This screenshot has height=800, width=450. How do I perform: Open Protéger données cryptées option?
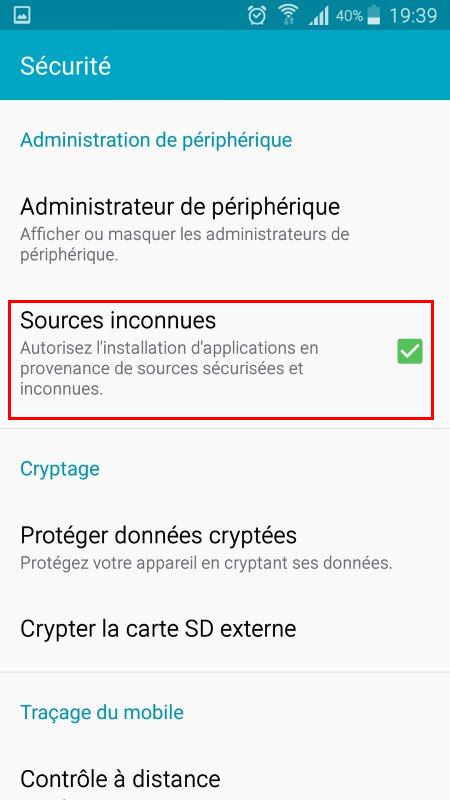pyautogui.click(x=225, y=547)
